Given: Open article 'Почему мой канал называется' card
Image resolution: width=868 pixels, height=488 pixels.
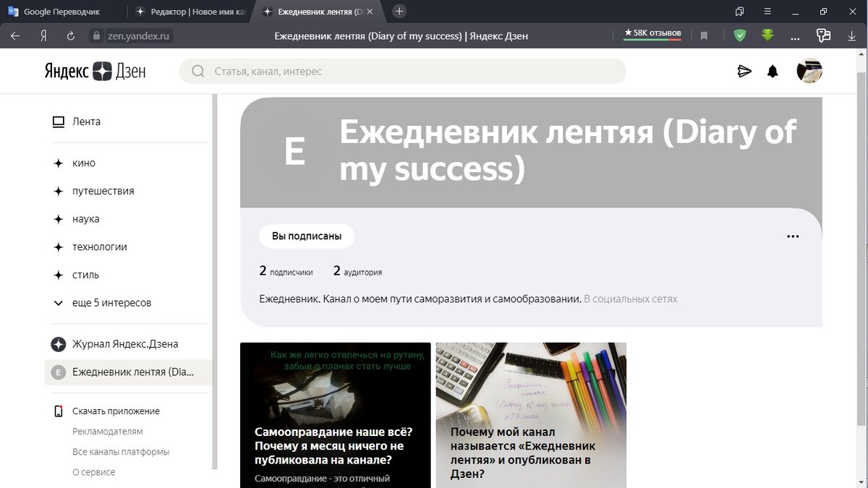Looking at the screenshot, I should click(531, 415).
